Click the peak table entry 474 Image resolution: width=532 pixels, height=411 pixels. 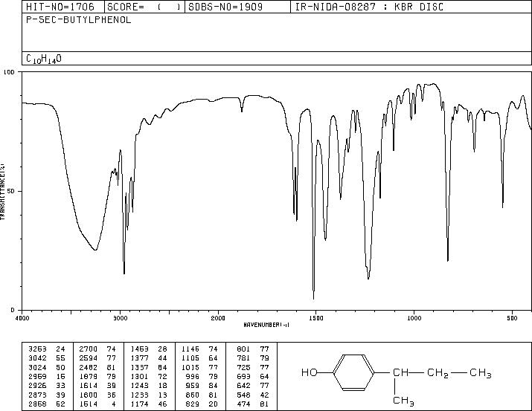click(x=243, y=404)
